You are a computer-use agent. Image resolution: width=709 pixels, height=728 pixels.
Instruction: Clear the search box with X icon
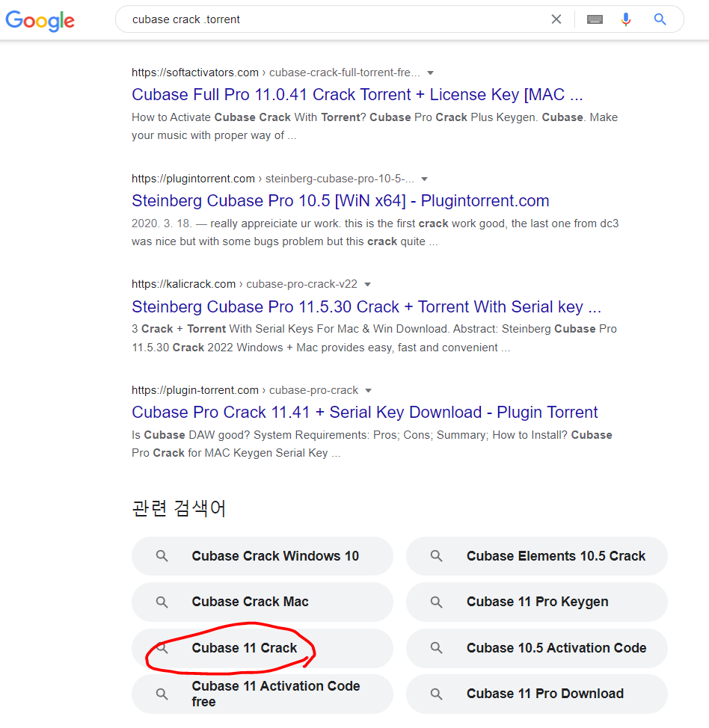(x=556, y=19)
